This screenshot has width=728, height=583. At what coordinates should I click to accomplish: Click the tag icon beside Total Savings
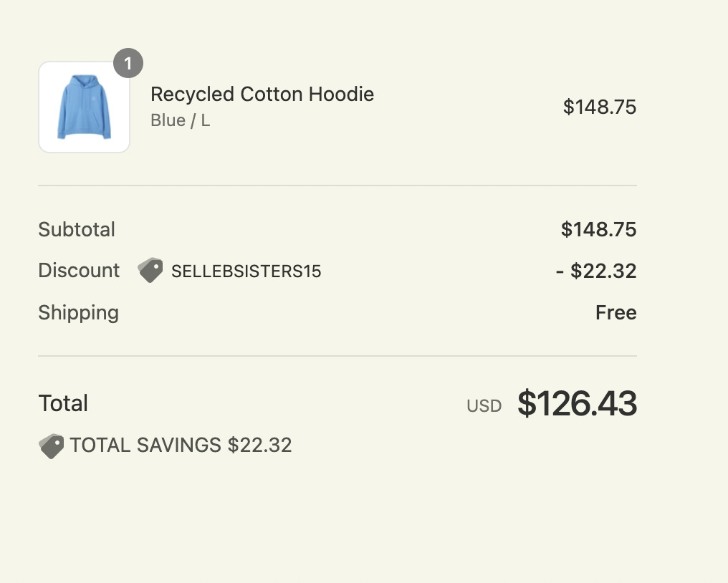click(x=51, y=445)
